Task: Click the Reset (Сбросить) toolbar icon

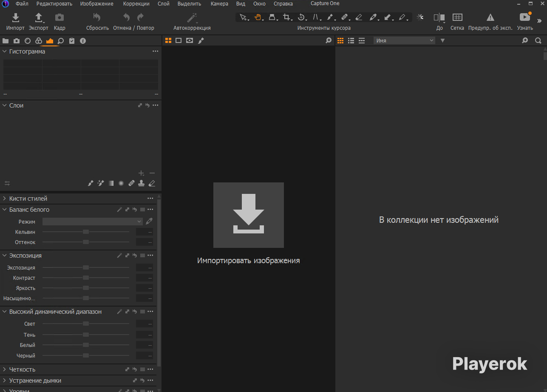Action: click(97, 17)
